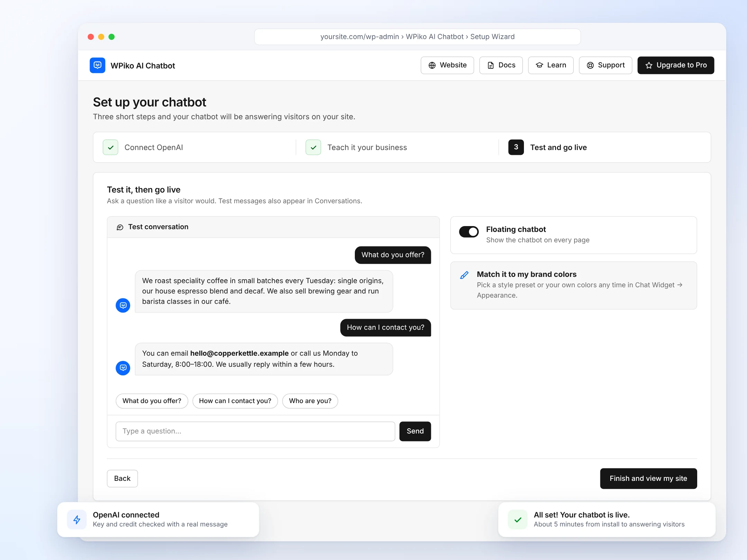Click Upgrade to Pro
Viewport: 747px width, 560px height.
click(x=676, y=65)
